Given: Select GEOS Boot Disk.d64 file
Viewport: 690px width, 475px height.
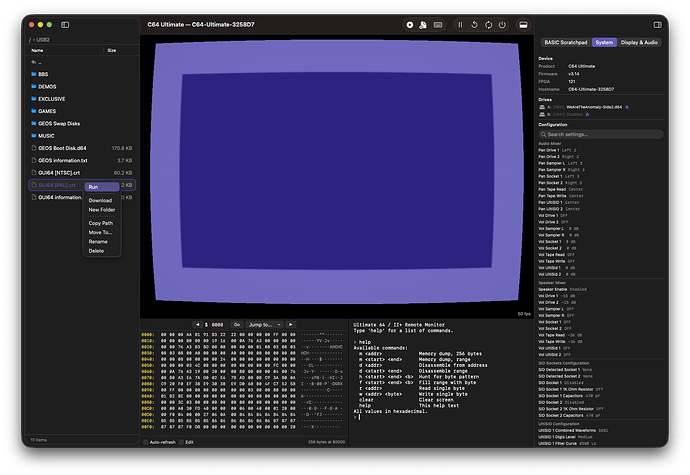Looking at the screenshot, I should 82,148.
